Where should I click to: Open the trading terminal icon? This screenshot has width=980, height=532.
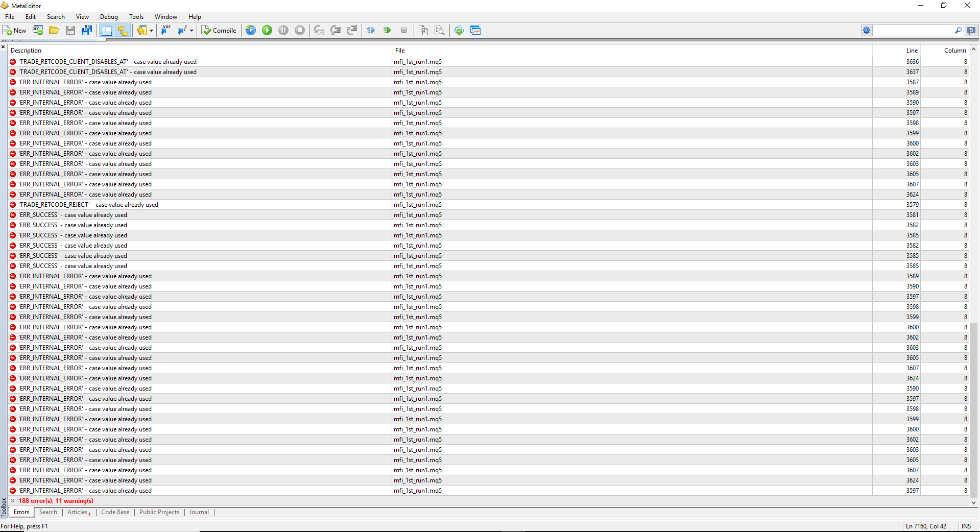(x=475, y=31)
